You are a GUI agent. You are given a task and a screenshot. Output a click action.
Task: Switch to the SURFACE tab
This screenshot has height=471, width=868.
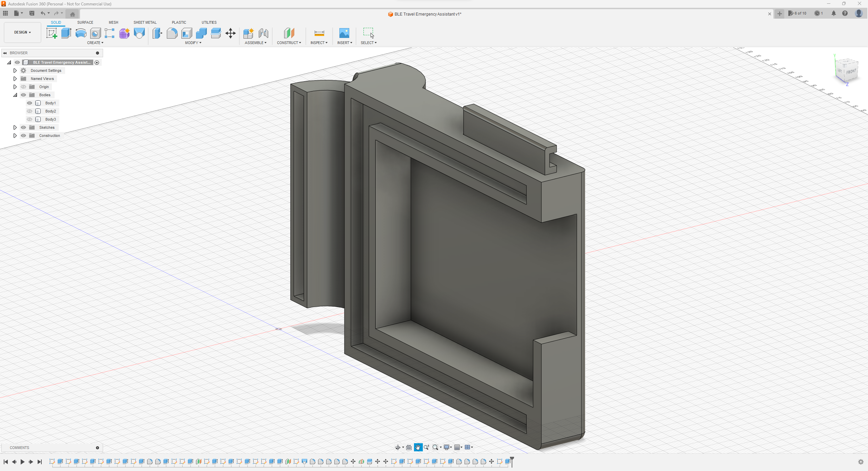pos(85,22)
